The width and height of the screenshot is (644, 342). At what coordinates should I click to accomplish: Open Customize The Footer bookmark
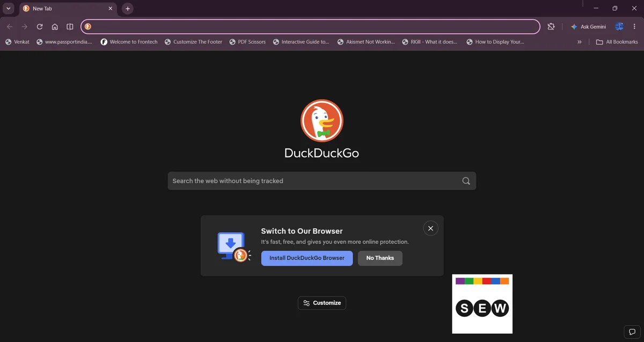pos(193,42)
